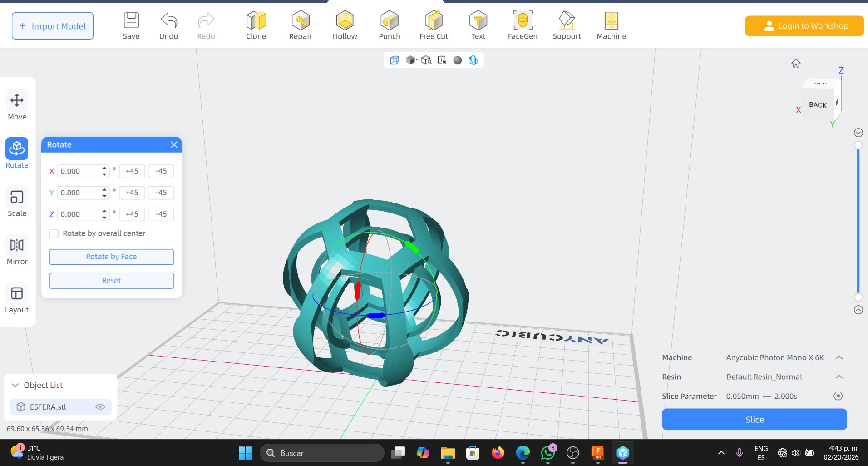868x466 pixels.
Task: Reset view with the home icon
Action: coord(796,64)
